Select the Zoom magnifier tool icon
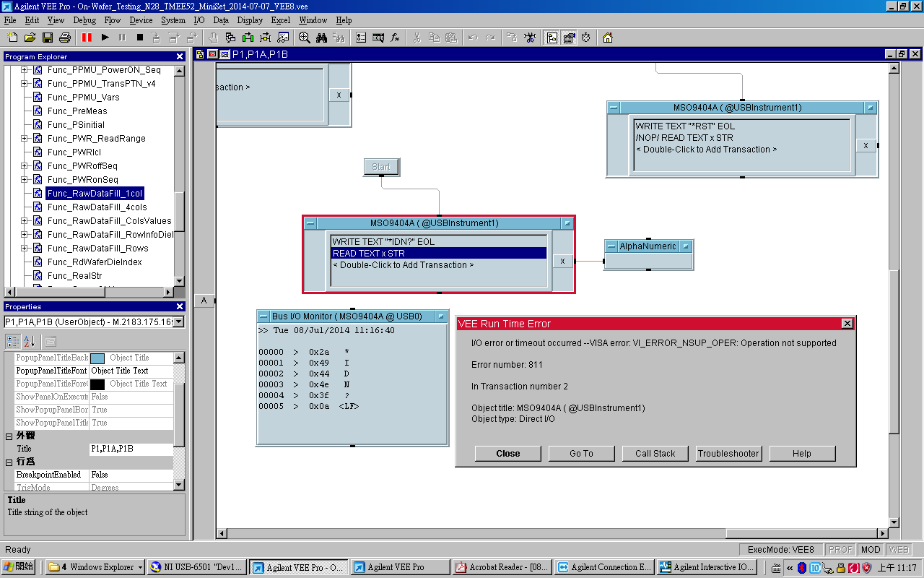This screenshot has height=578, width=924. [304, 38]
